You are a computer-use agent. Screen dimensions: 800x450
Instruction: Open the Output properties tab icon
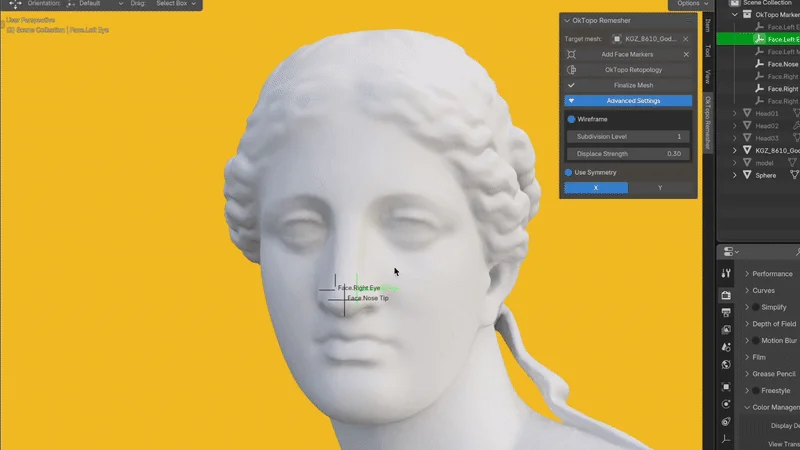[x=726, y=312]
